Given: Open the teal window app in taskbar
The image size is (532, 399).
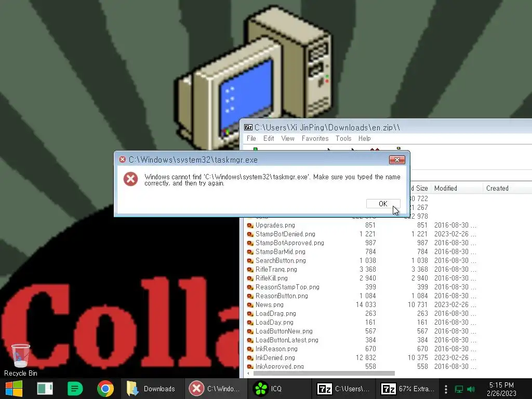Looking at the screenshot, I should coord(45,389).
